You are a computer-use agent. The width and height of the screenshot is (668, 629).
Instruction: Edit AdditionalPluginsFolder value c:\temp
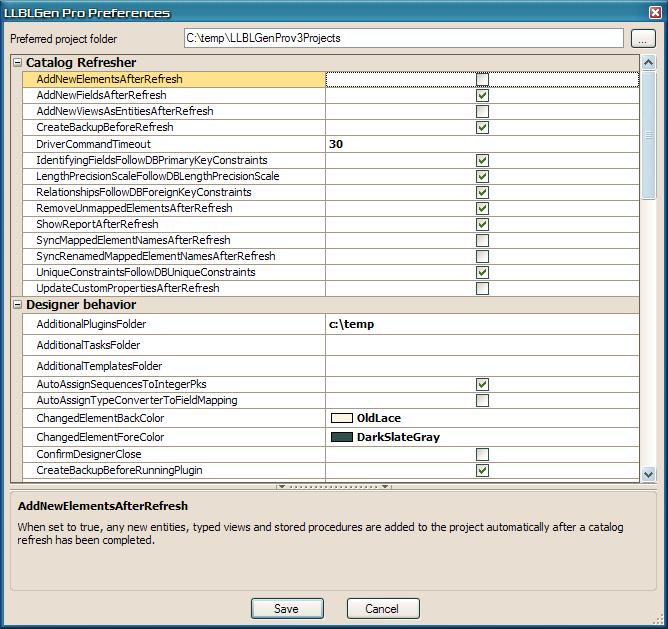[x=482, y=324]
